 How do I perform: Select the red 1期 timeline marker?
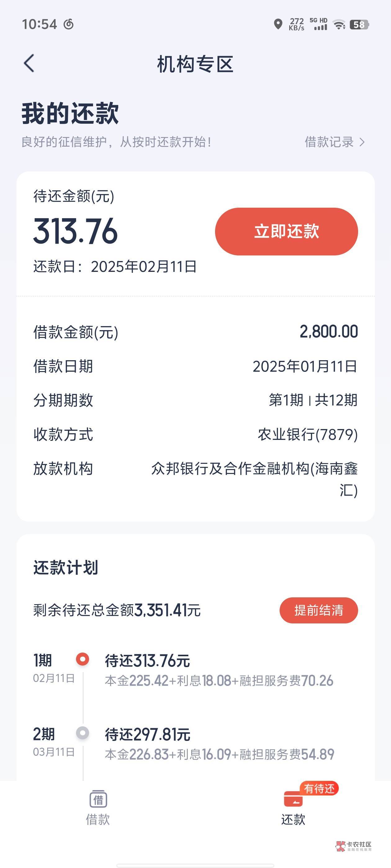83,659
